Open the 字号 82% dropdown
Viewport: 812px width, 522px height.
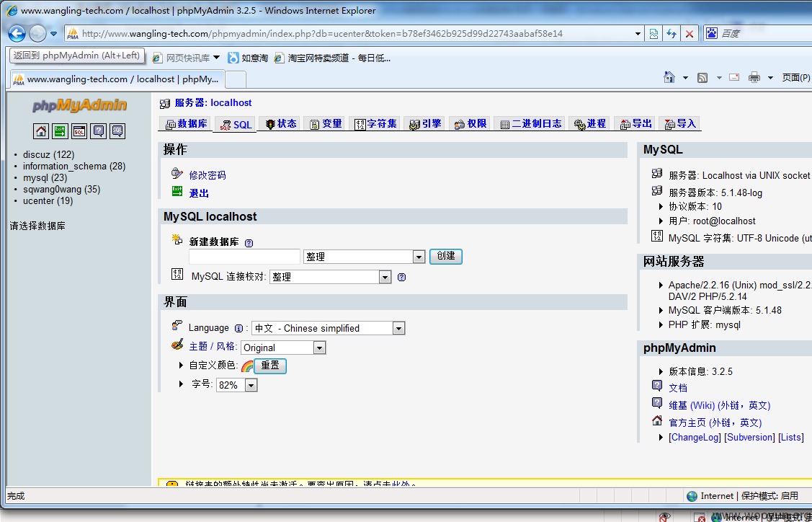(x=236, y=385)
